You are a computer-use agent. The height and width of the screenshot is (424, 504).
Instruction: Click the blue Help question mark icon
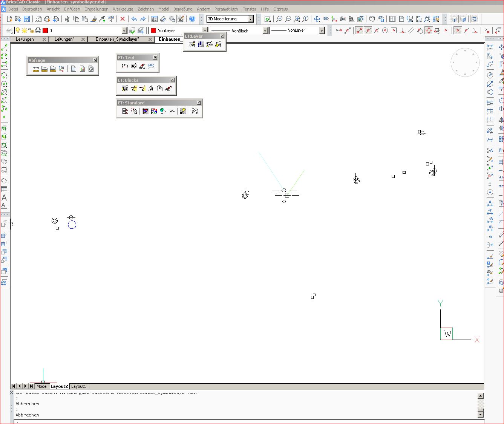(192, 19)
